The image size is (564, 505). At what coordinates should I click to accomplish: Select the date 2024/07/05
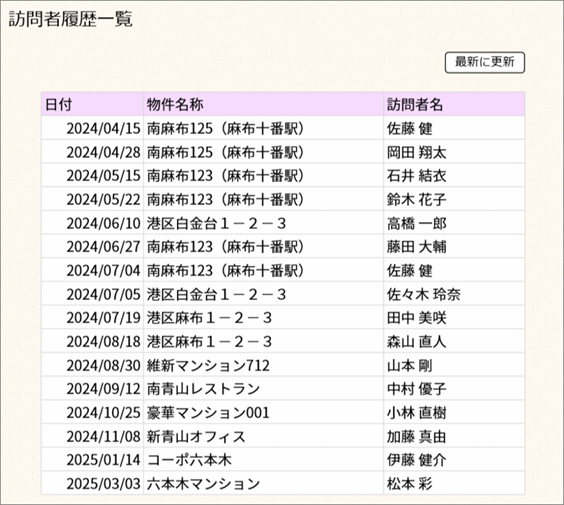coord(103,294)
